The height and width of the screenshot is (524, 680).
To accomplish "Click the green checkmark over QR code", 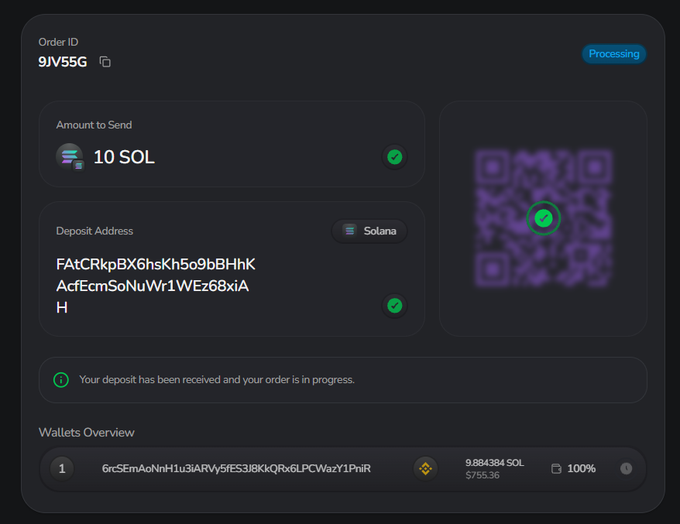I will (x=543, y=218).
